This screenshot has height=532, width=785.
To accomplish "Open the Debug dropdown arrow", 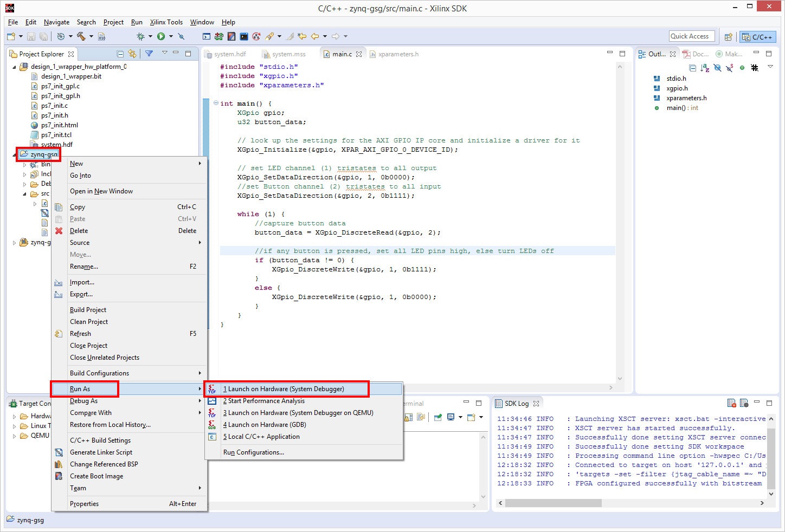I will coord(150,36).
